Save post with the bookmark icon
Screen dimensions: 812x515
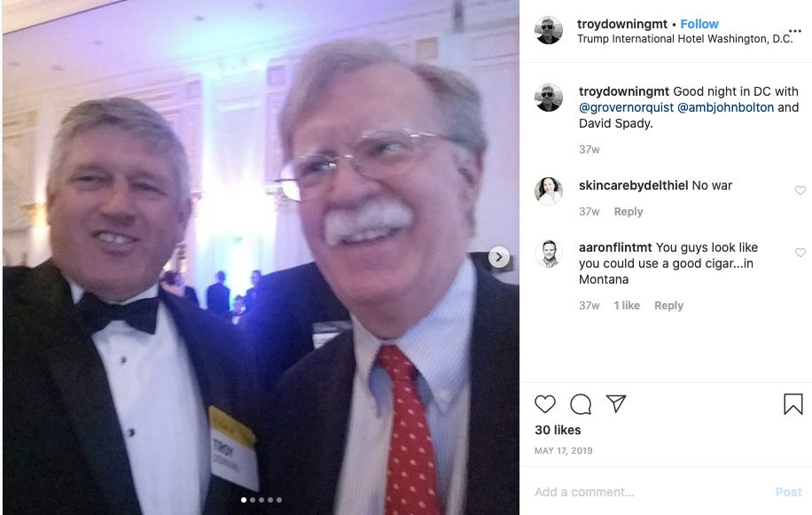point(792,403)
